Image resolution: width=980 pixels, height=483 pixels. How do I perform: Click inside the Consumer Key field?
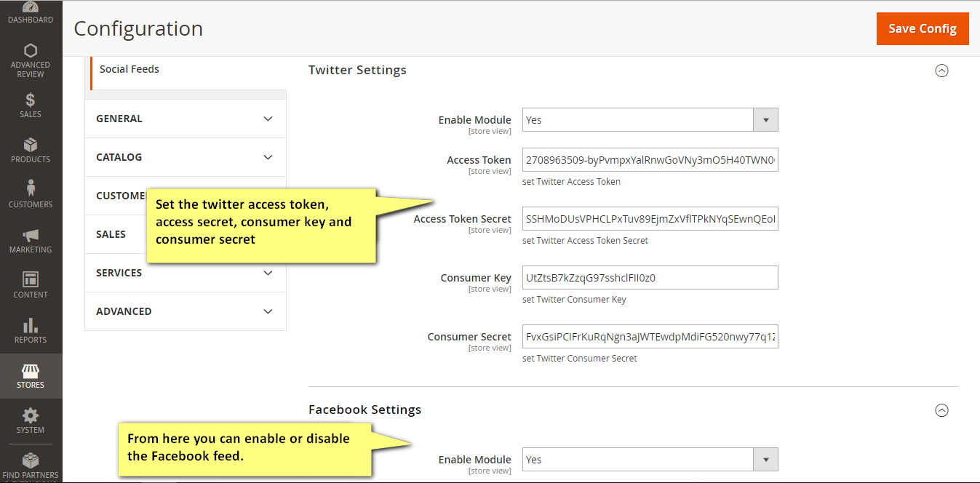[650, 277]
